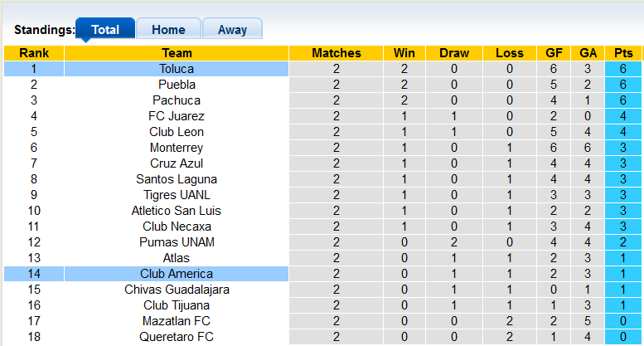Click Toluca's 6 points cell

click(623, 69)
